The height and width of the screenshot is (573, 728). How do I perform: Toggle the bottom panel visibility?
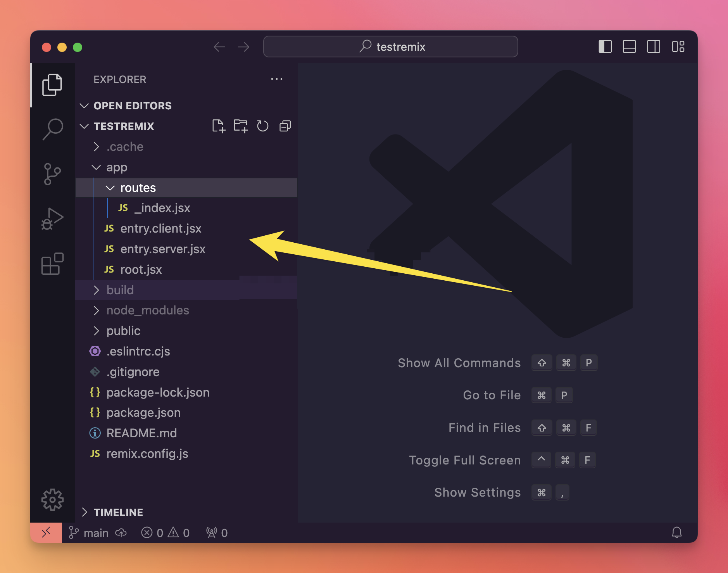(629, 47)
